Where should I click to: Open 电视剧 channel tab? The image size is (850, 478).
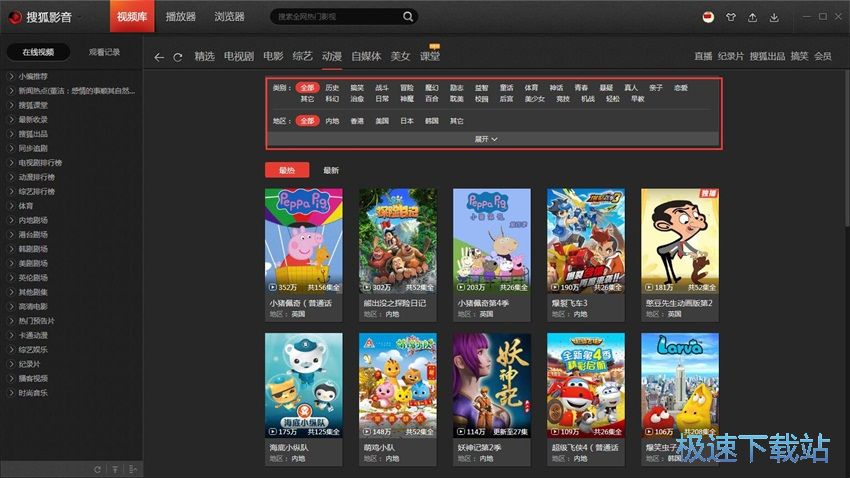(x=239, y=56)
